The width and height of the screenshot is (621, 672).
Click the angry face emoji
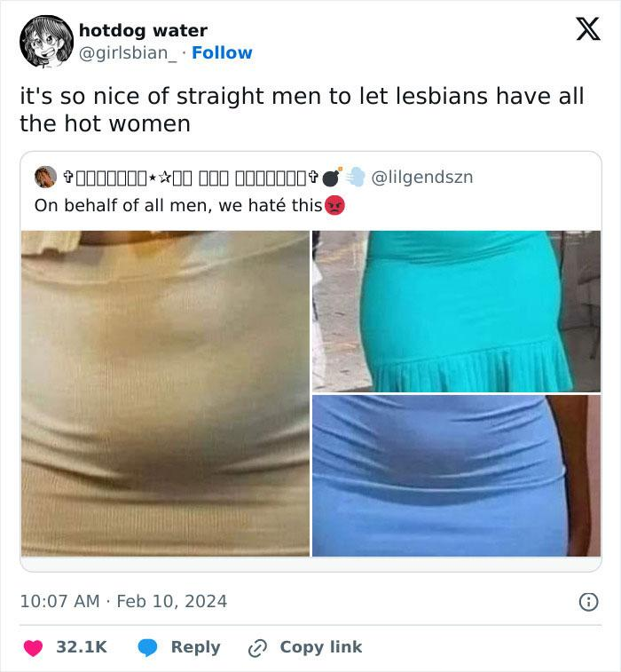click(335, 205)
